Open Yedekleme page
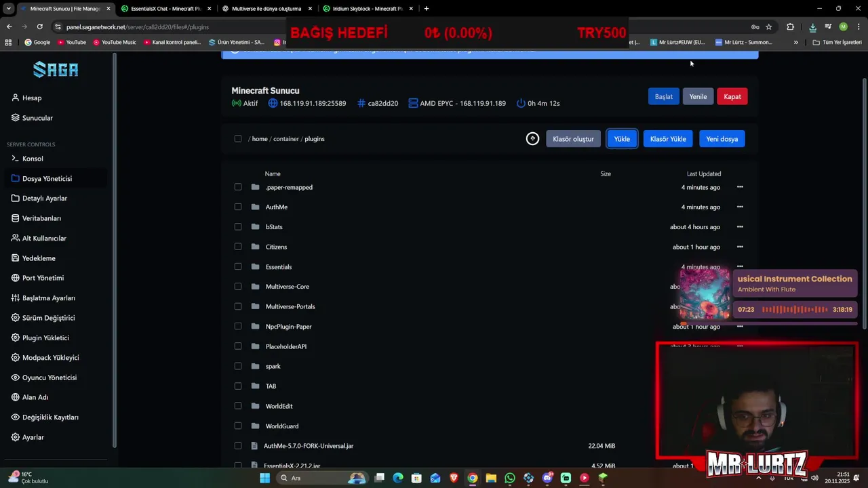This screenshot has width=868, height=488. (39, 258)
